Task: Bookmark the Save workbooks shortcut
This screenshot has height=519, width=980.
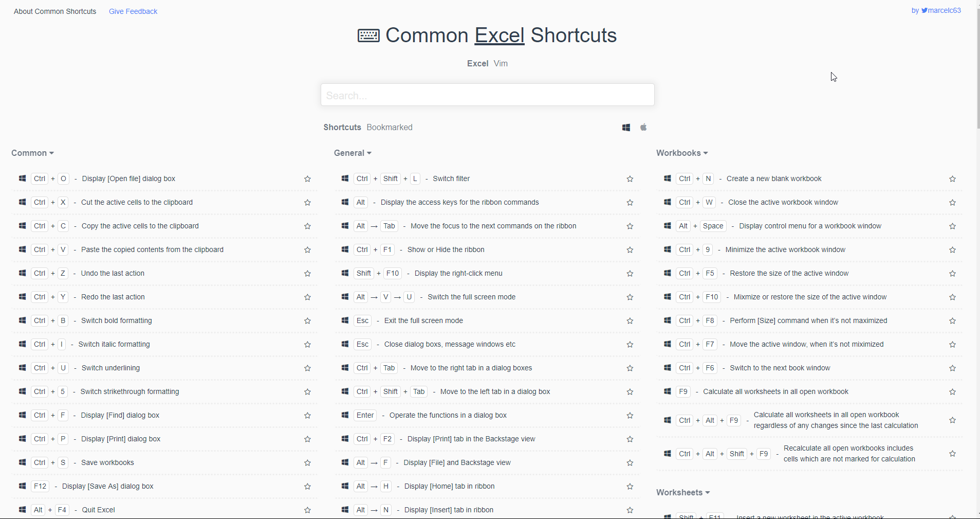Action: (x=307, y=463)
